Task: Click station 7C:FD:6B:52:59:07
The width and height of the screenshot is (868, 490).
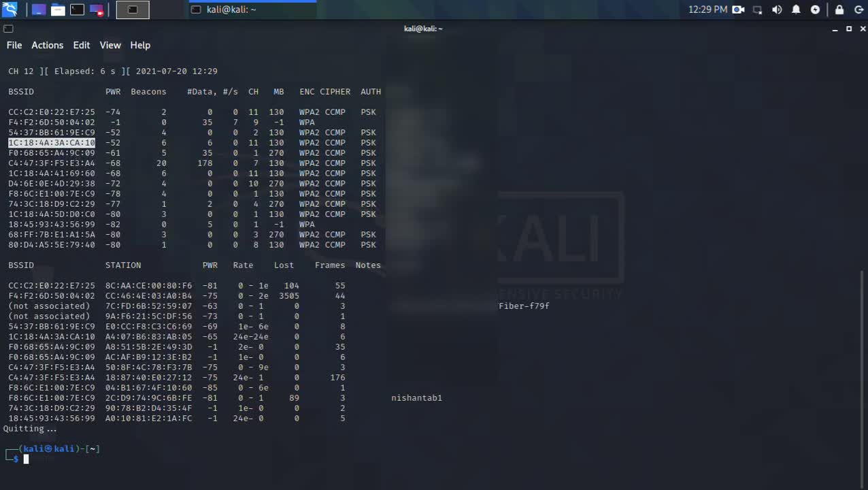Action: coord(149,306)
